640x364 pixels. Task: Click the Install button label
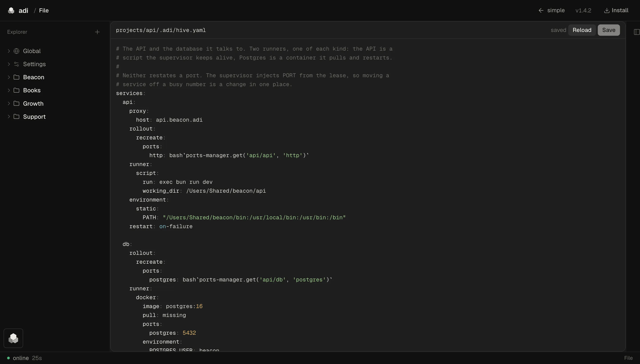click(x=620, y=10)
